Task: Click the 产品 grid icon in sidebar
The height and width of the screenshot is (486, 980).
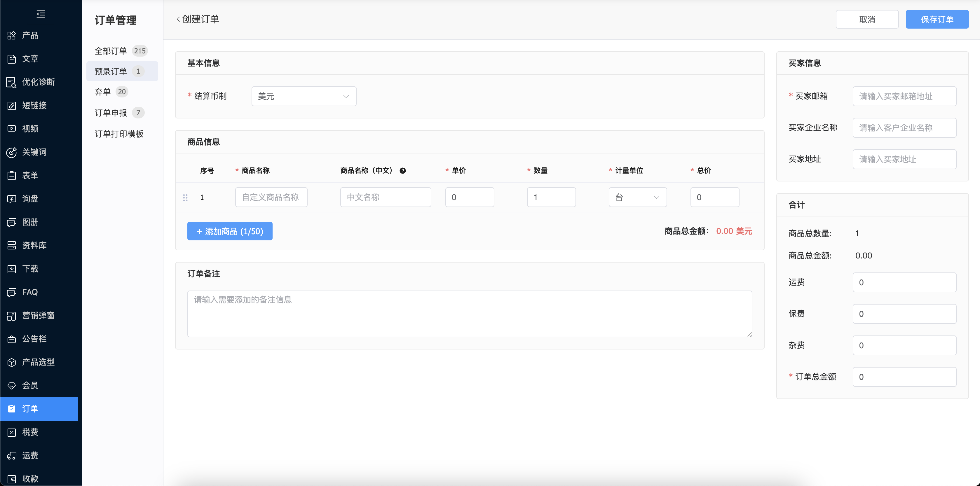Action: click(12, 35)
